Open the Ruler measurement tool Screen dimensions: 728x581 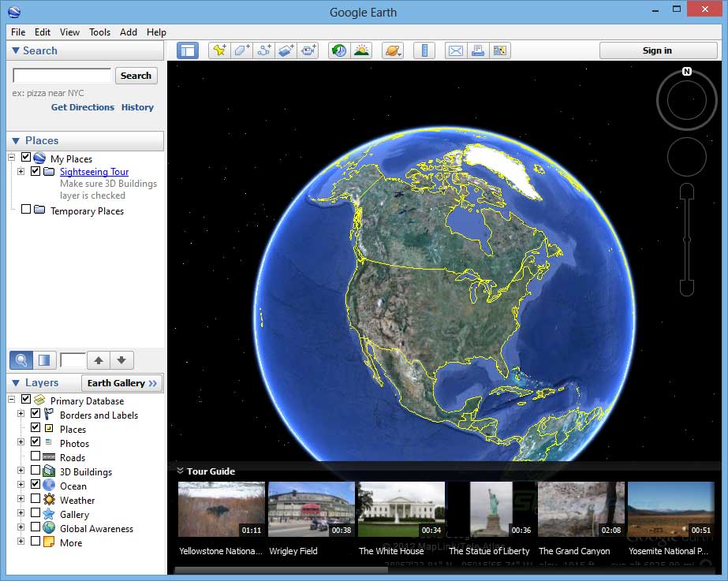[x=424, y=50]
